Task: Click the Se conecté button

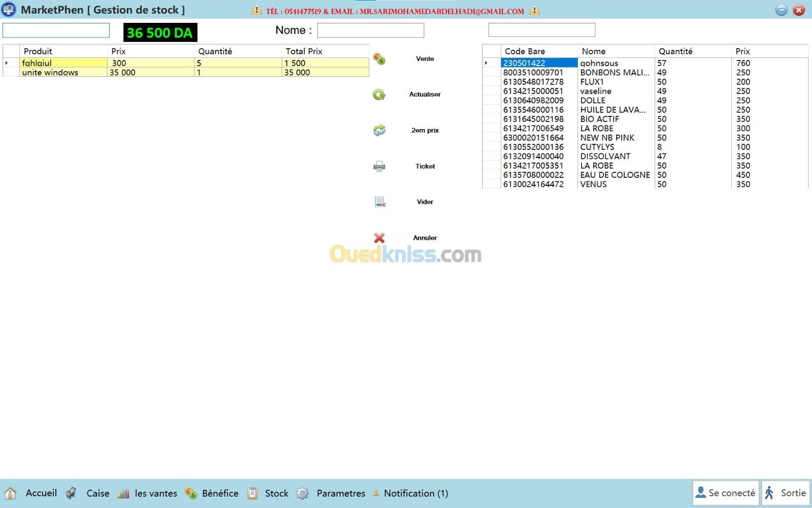Action: (726, 493)
